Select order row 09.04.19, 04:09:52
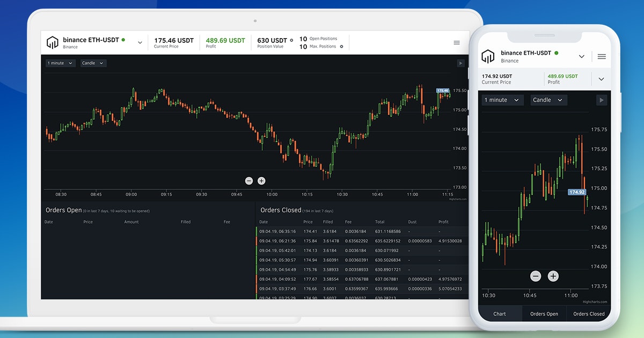 pos(362,279)
